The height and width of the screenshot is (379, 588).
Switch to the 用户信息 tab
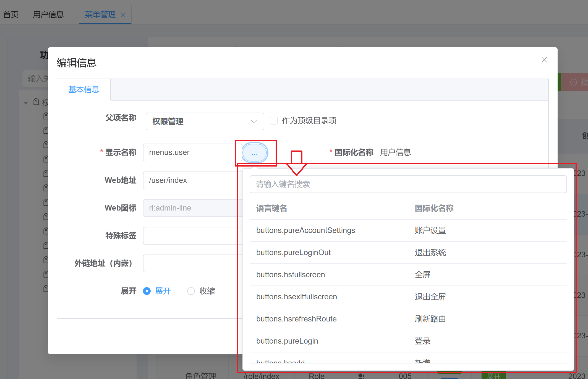48,14
